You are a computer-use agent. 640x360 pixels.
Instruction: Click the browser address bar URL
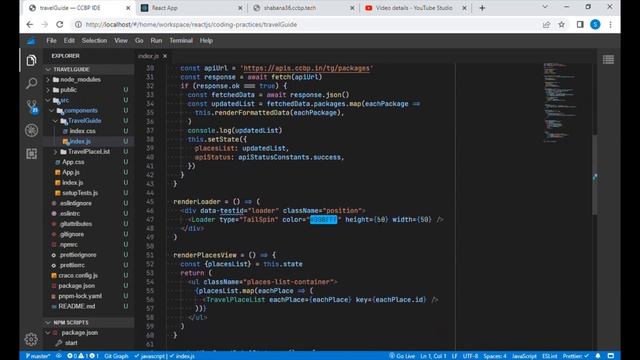tap(191, 24)
